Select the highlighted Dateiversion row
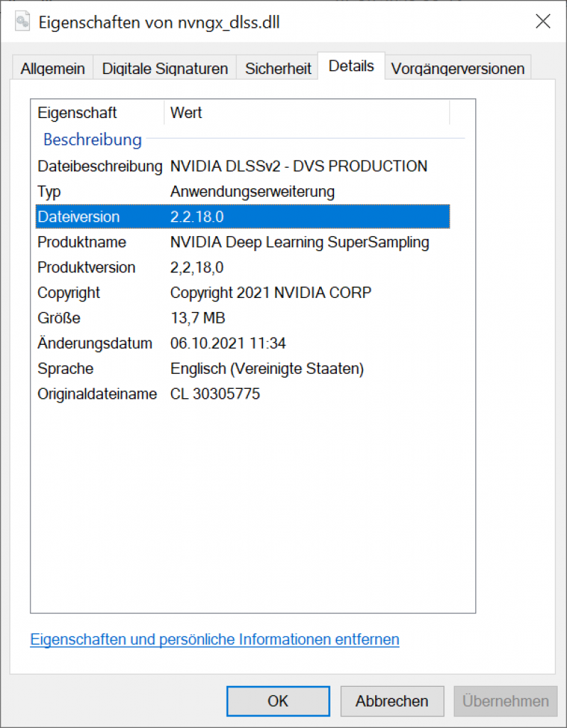 [243, 216]
